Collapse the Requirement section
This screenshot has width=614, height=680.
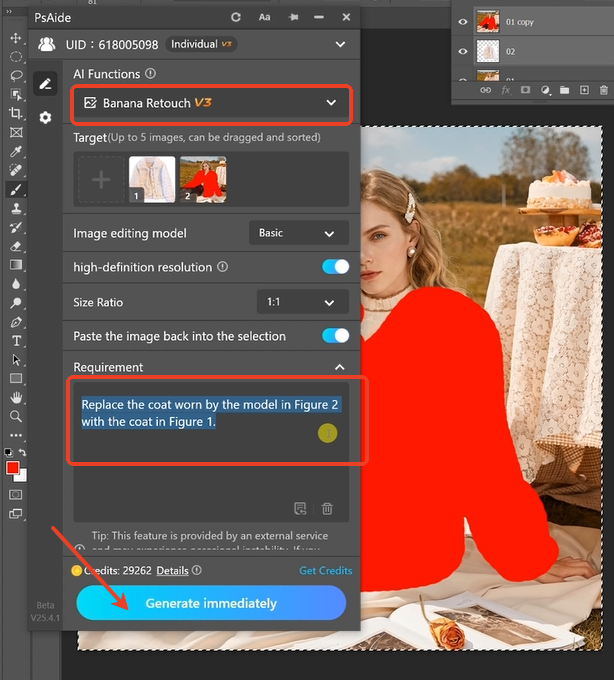click(x=340, y=367)
